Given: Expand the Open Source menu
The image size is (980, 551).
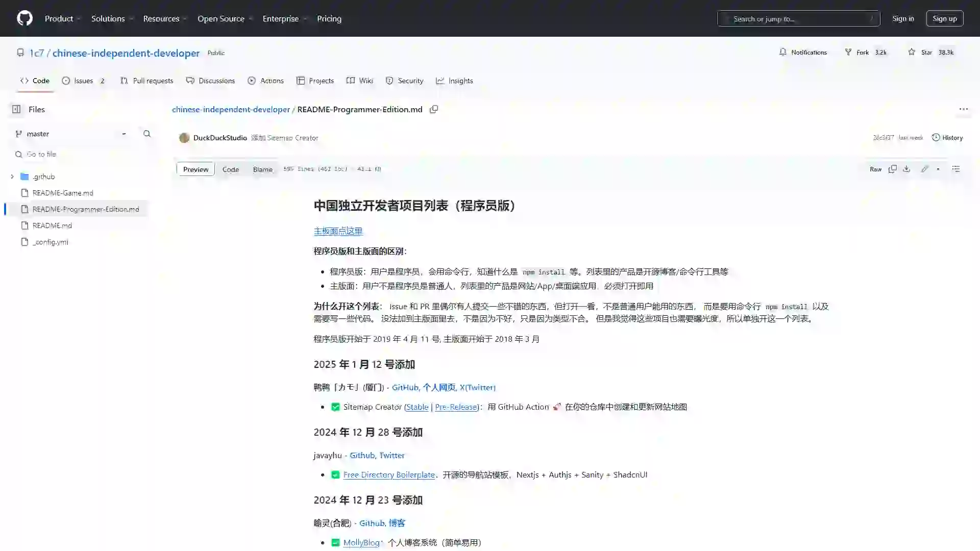Looking at the screenshot, I should coord(225,18).
